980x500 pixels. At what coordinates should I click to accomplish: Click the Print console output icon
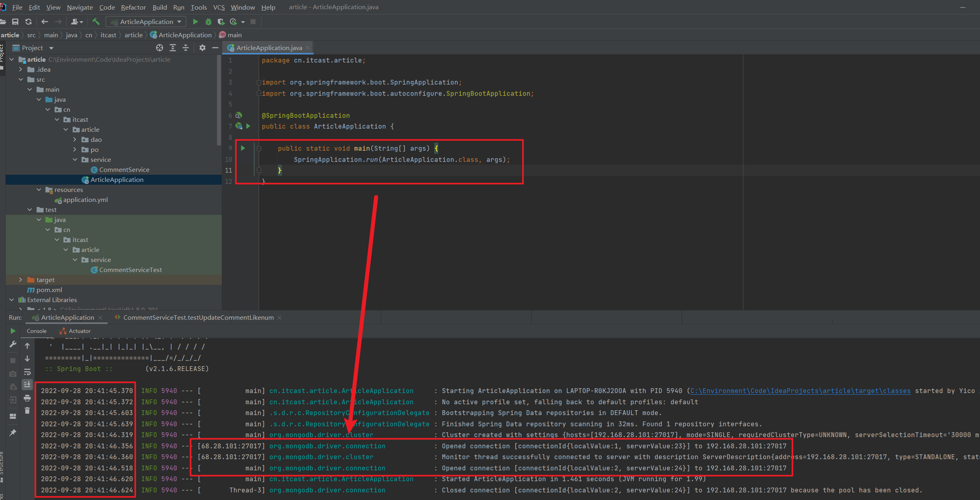pos(27,398)
